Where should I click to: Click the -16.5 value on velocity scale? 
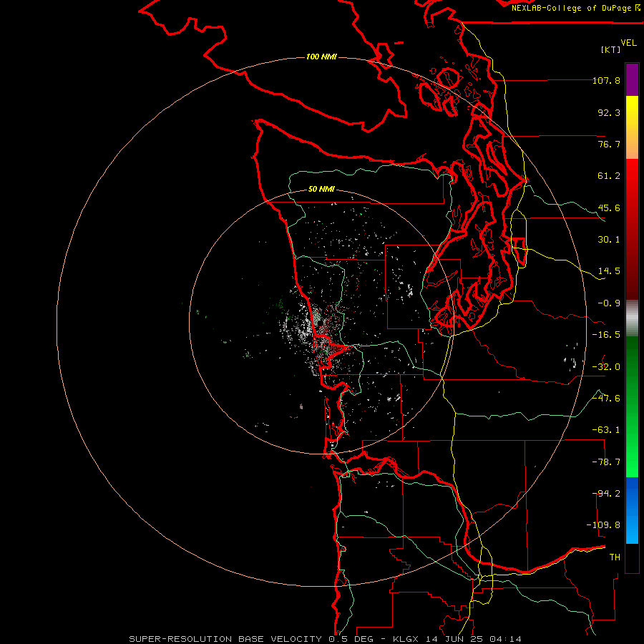tap(606, 335)
